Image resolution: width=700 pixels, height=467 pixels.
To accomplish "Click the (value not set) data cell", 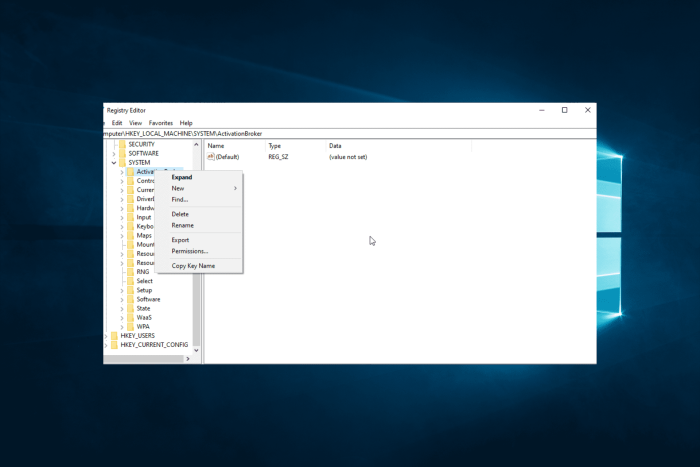I will click(x=348, y=157).
